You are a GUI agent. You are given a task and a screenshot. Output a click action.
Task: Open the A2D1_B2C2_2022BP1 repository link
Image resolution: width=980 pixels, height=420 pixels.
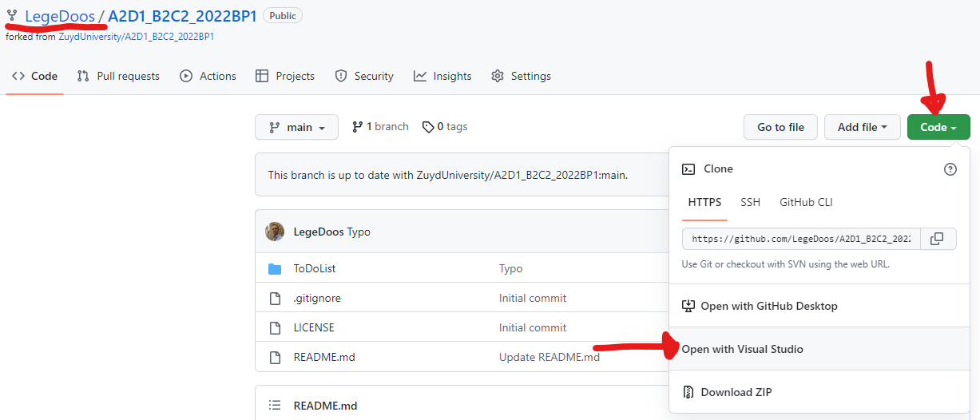pos(182,15)
